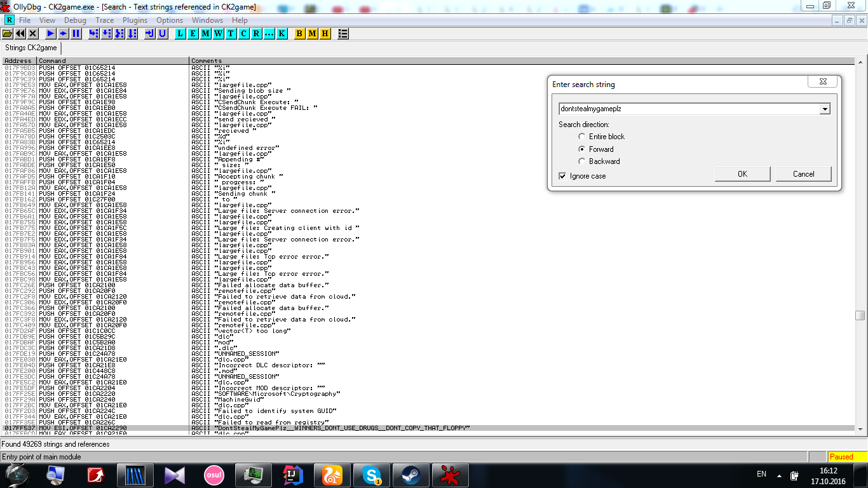
Task: Cancel the search dialog
Action: (803, 174)
